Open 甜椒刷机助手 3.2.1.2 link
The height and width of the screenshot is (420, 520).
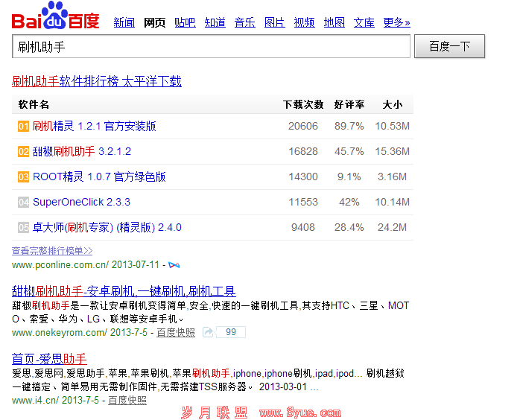(x=82, y=151)
